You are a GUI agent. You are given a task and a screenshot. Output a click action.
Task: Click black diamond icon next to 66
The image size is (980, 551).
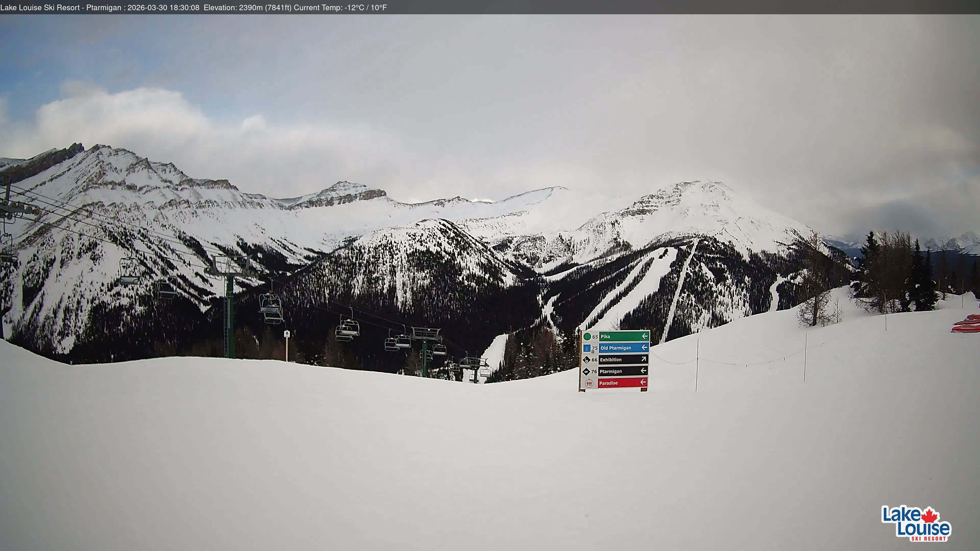point(586,360)
